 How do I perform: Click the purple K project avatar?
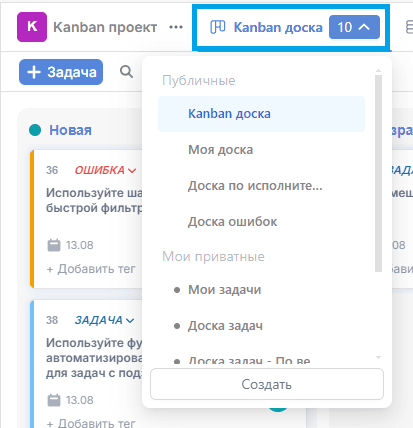pyautogui.click(x=32, y=27)
